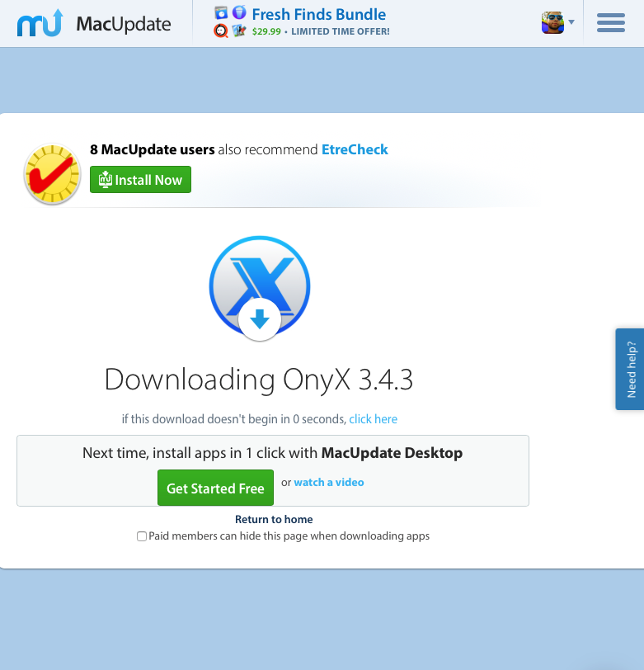Click the blue download arrow badge
The width and height of the screenshot is (644, 670).
260,319
